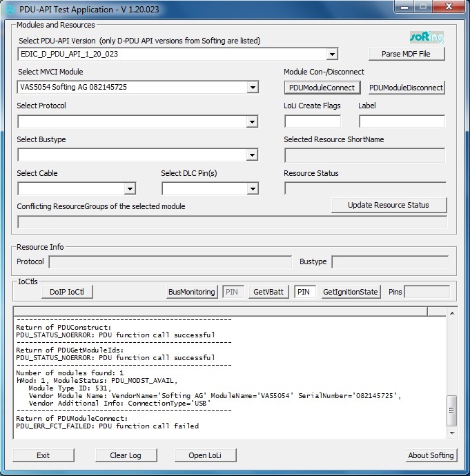Click the log scrollbar down arrow
470x476 pixels.
[452, 433]
